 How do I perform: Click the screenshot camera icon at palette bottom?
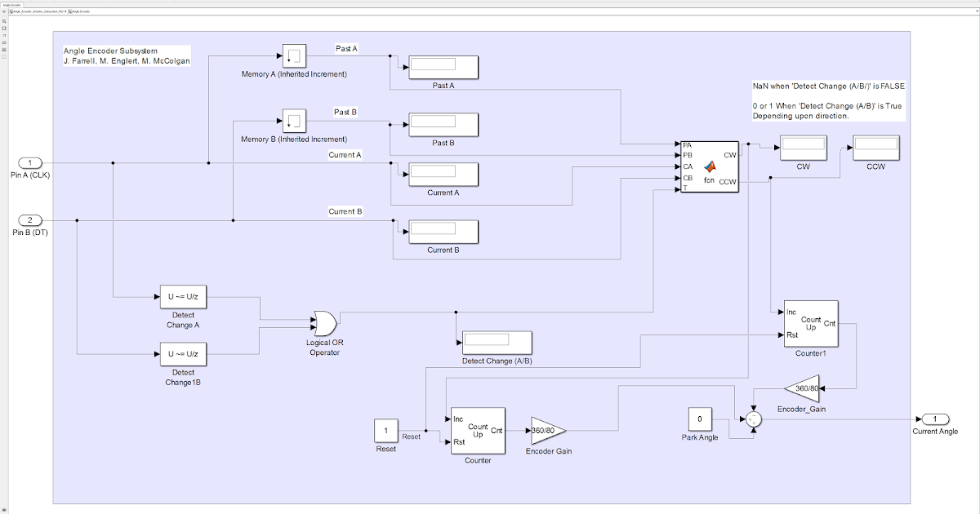coord(4,510)
